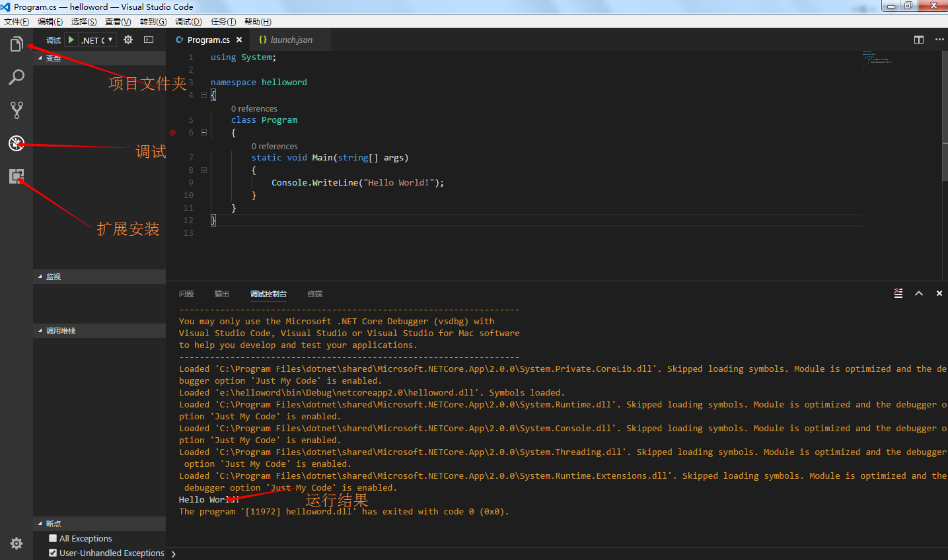Close the bottom panel
The width and height of the screenshot is (948, 560).
(x=939, y=293)
